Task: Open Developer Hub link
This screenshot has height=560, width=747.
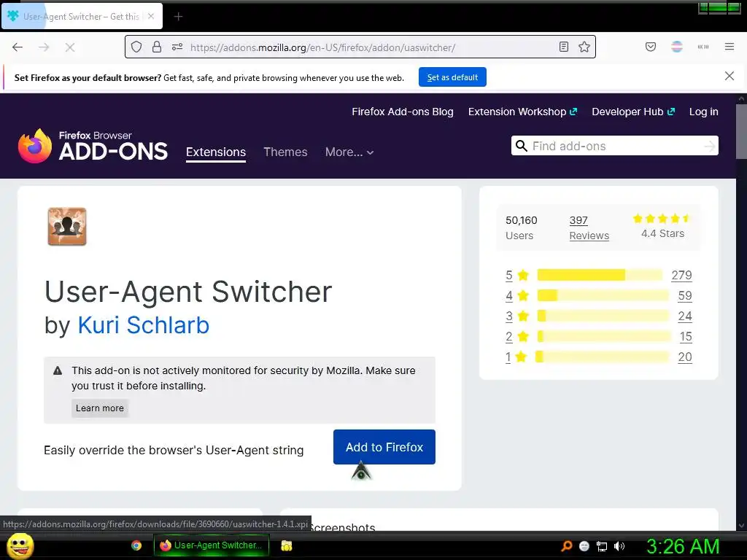Action: [633, 112]
